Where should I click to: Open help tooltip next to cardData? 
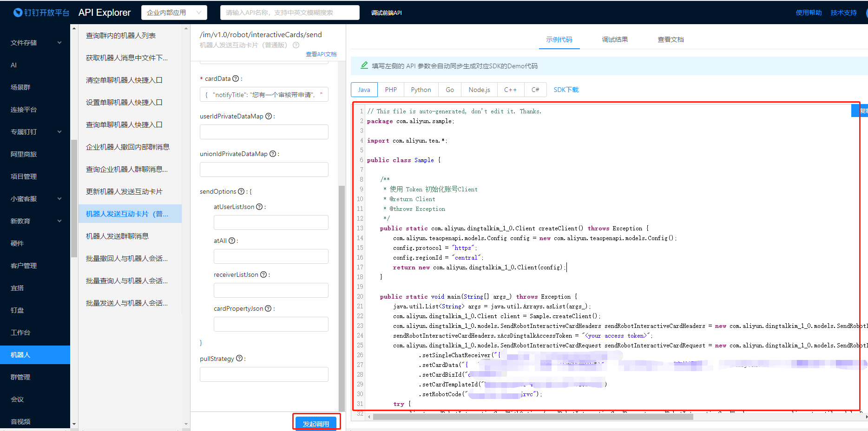[x=236, y=78]
